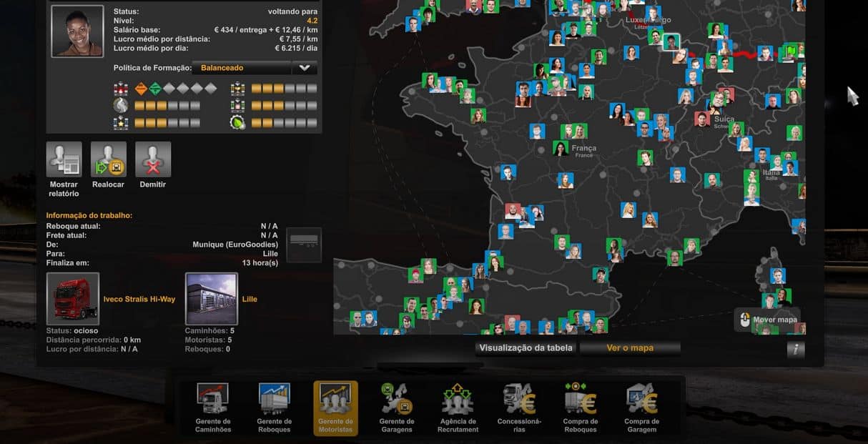The height and width of the screenshot is (444, 868).
Task: Click the Iveco Stralis Hi-Way link
Action: (139, 299)
